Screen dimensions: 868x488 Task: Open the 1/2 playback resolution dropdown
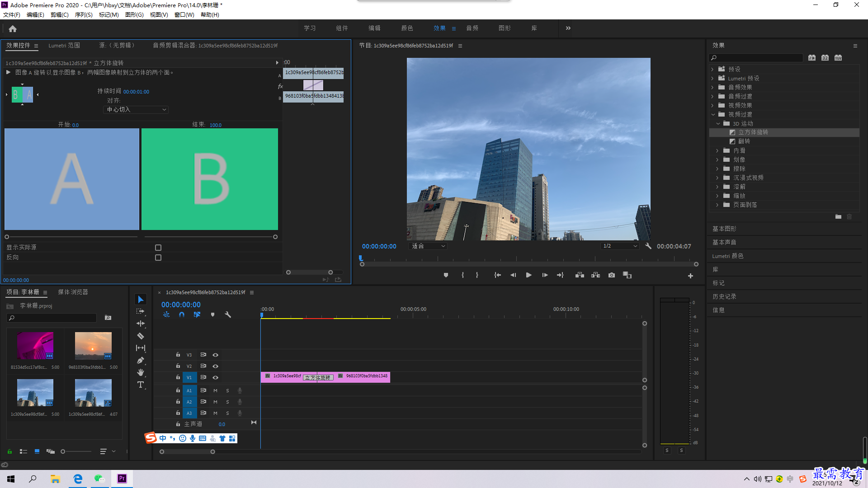click(x=620, y=246)
